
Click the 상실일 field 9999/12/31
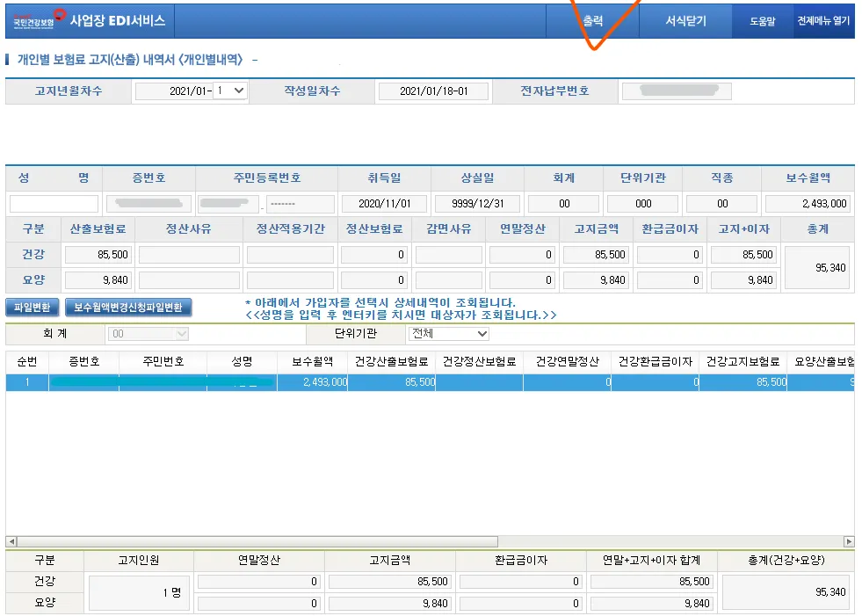tap(477, 204)
